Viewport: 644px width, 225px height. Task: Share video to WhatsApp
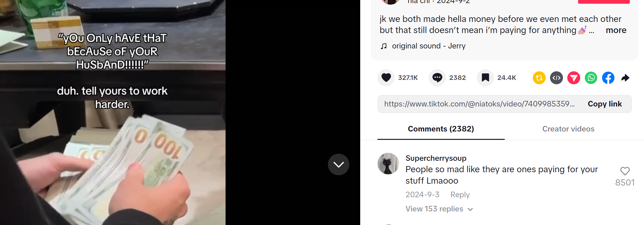591,78
